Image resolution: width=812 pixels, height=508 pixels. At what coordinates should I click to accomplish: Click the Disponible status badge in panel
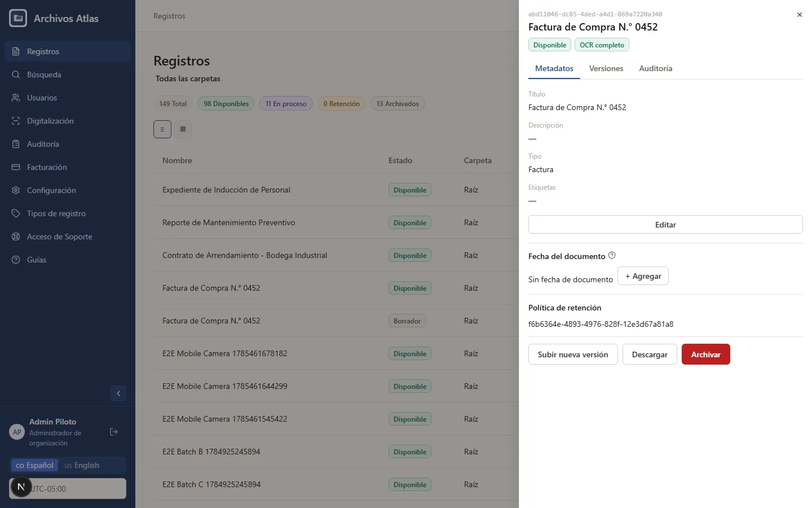point(550,45)
